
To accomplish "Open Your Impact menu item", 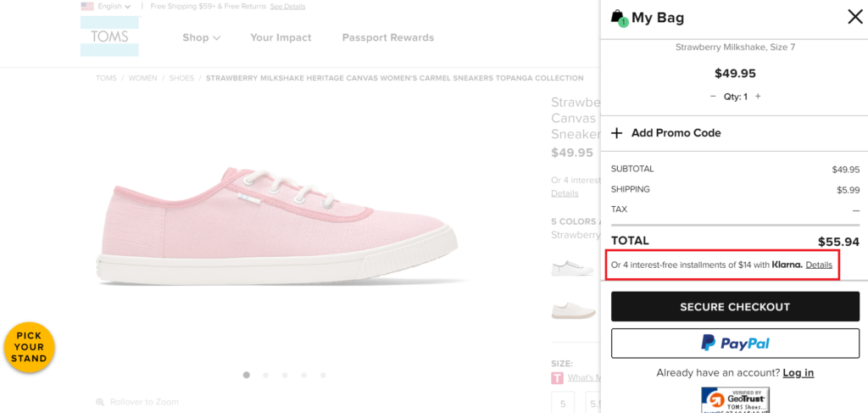I will 281,37.
